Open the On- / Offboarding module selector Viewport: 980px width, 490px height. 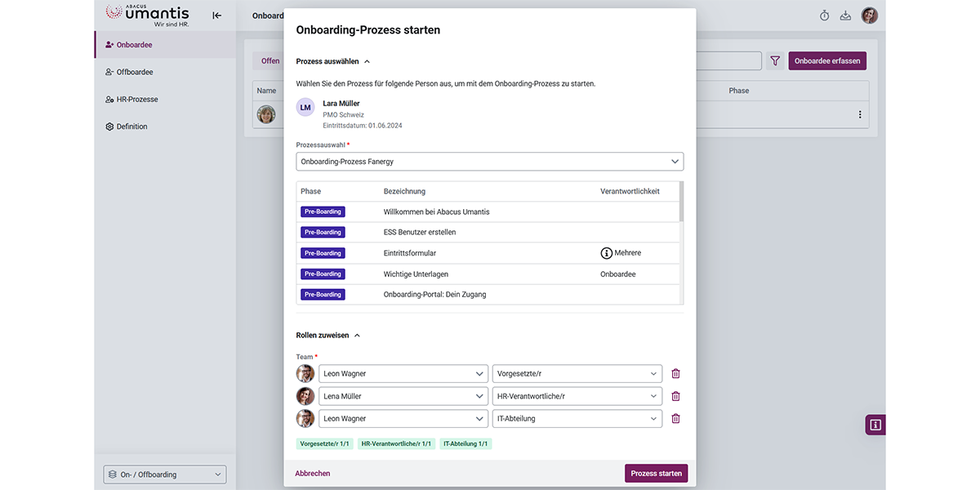point(165,474)
